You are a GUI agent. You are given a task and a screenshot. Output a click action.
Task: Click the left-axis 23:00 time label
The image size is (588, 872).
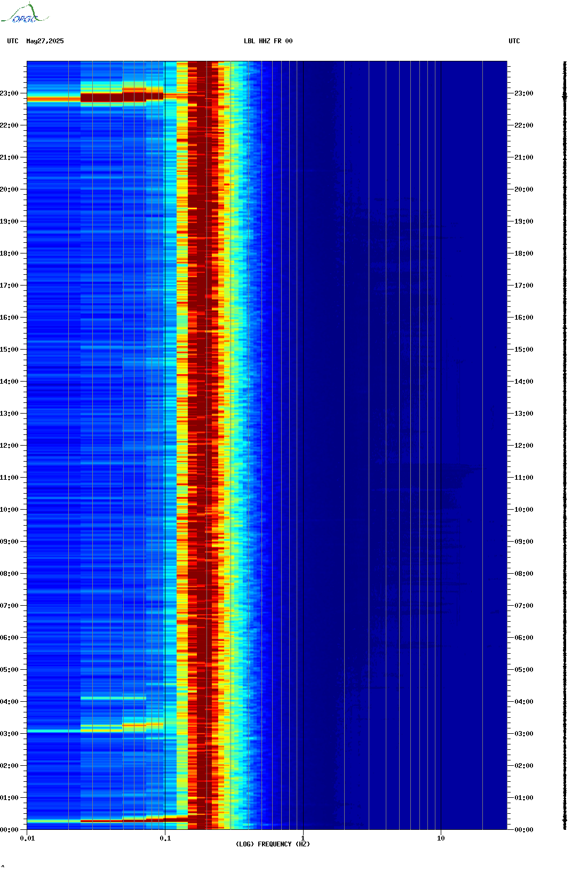point(9,93)
